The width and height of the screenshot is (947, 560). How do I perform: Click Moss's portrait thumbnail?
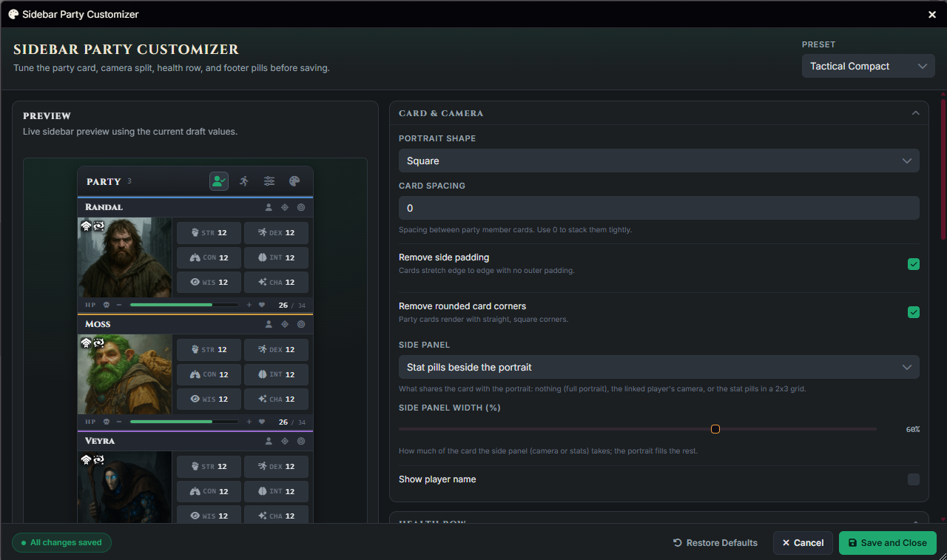pyautogui.click(x=125, y=374)
